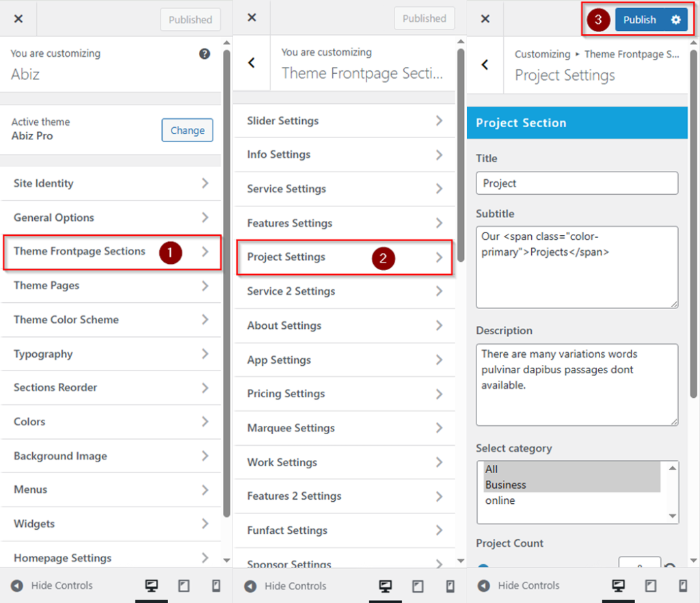The width and height of the screenshot is (700, 603).
Task: Go back from Project Settings panel
Action: [x=485, y=65]
